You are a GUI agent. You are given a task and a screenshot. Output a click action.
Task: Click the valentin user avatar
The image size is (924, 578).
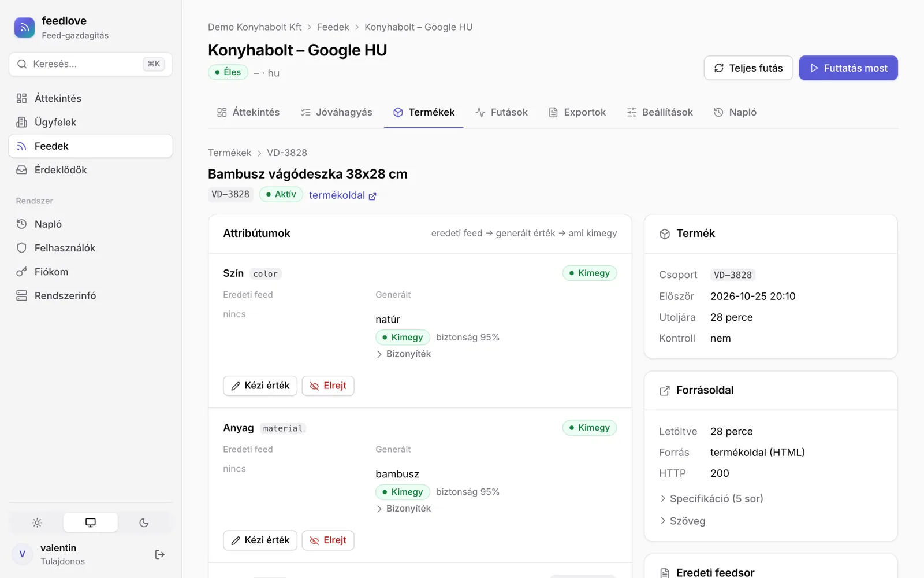click(23, 554)
